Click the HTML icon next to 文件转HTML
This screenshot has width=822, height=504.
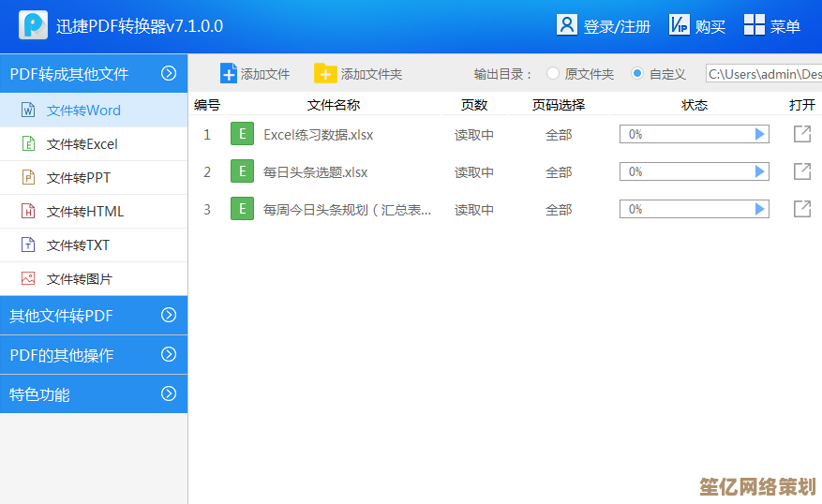28,211
